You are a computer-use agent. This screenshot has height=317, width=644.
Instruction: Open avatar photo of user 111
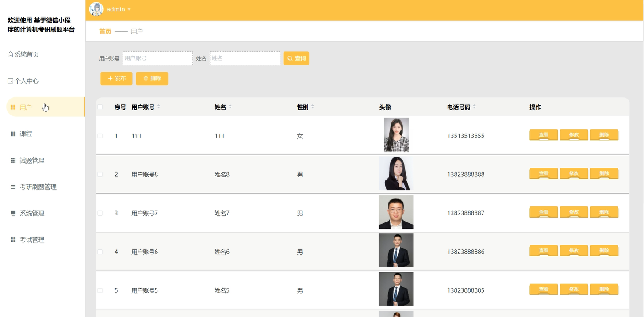click(396, 134)
